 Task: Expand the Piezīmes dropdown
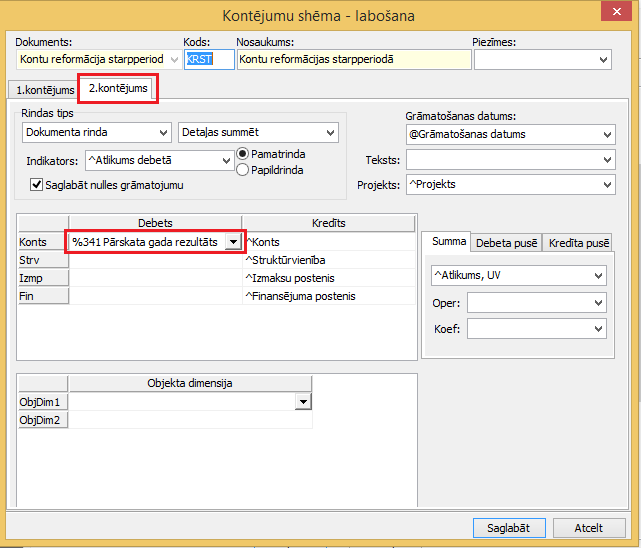click(603, 60)
